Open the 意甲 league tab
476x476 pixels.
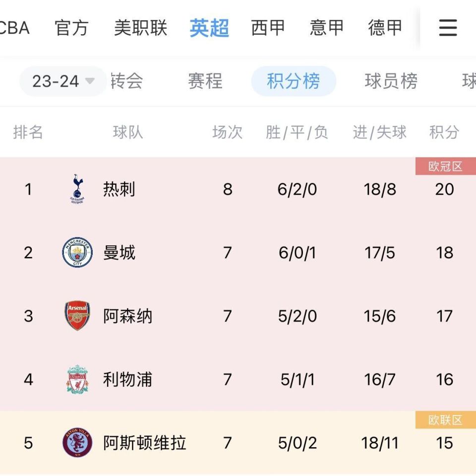326,28
